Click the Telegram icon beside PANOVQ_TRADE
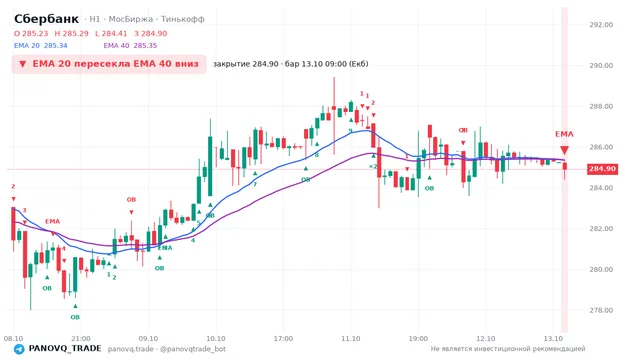The width and height of the screenshot is (640, 360). coord(19,349)
